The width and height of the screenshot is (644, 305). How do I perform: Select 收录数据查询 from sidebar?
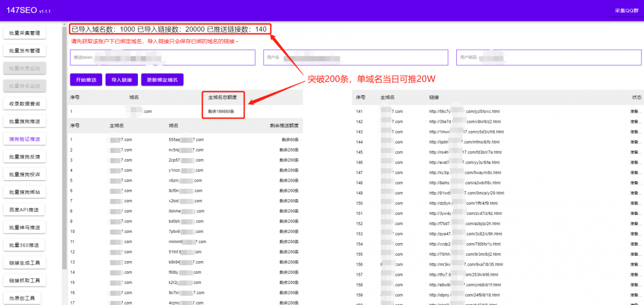[x=24, y=103]
